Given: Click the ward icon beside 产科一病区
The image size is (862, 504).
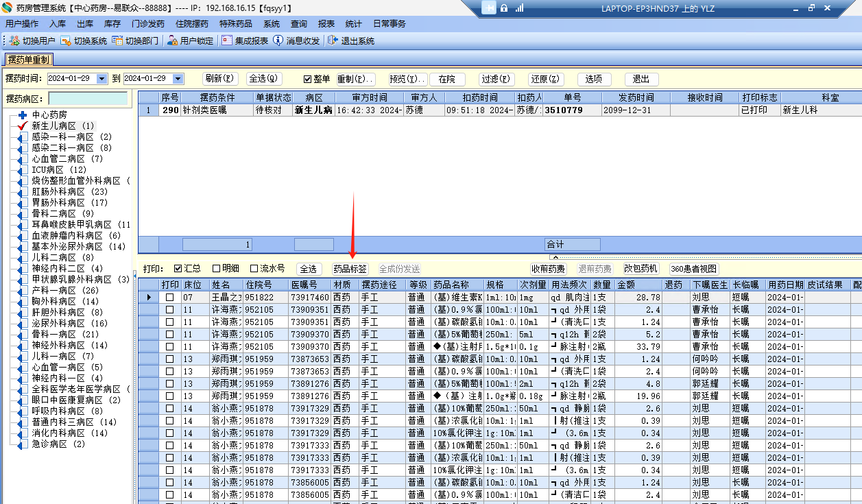Looking at the screenshot, I should tap(23, 291).
